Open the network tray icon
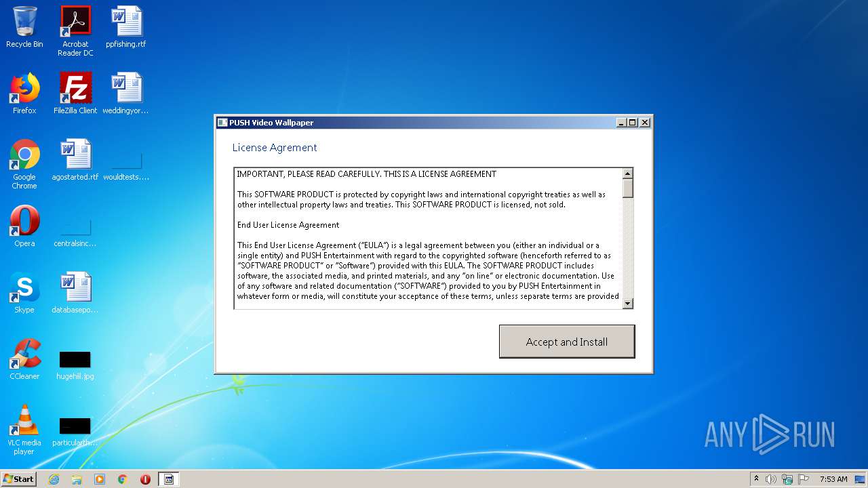Screen dimensions: 868x488 pyautogui.click(x=787, y=479)
